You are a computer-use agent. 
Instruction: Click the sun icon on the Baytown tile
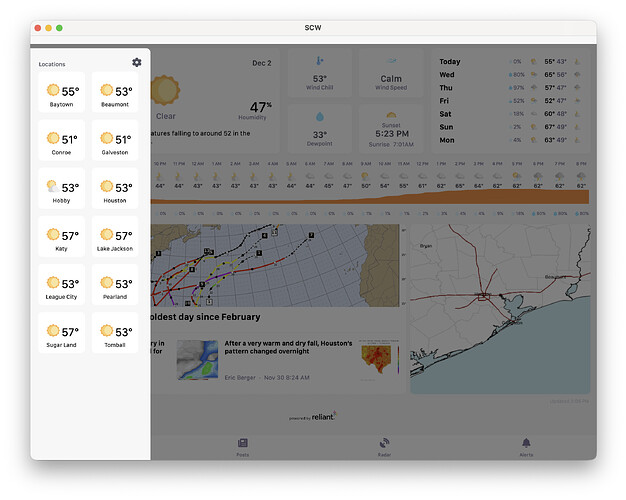pyautogui.click(x=53, y=91)
